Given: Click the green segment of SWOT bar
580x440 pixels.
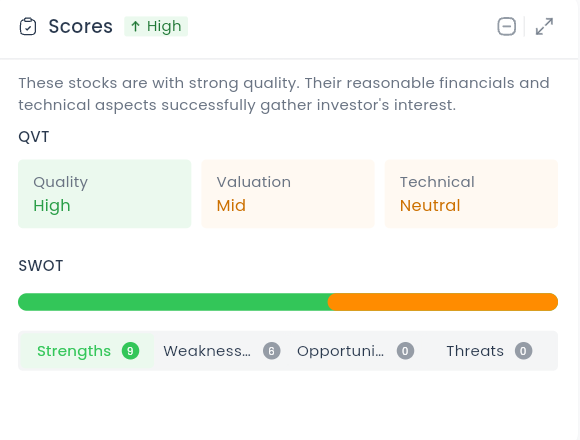Looking at the screenshot, I should point(173,302).
